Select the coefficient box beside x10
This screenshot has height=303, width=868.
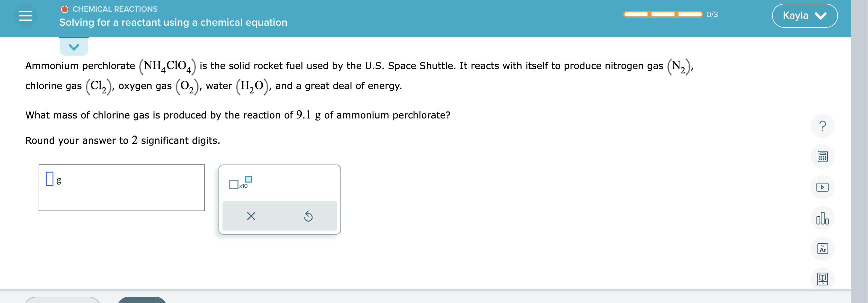[233, 185]
